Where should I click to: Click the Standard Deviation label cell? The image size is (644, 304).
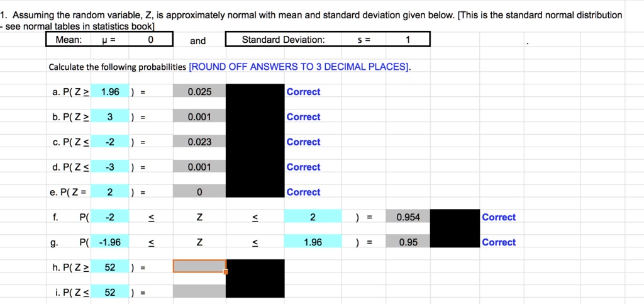click(283, 40)
